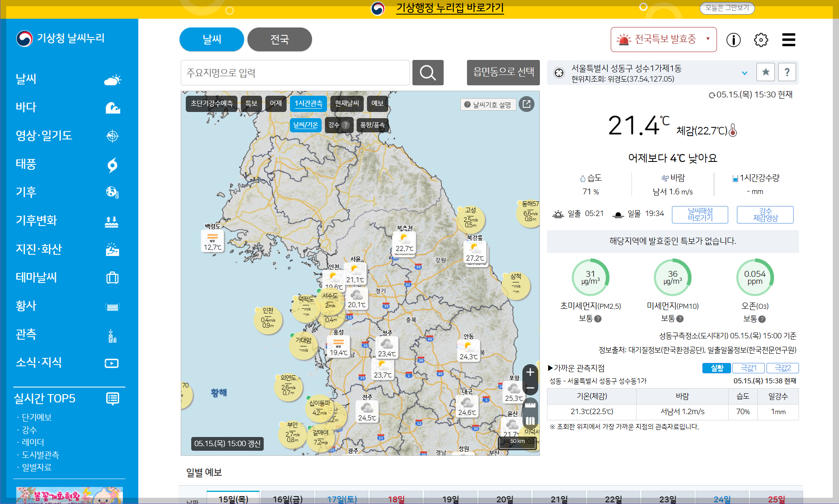The width and height of the screenshot is (839, 504).
Task: Switch observation view to 극값1
Action: tap(749, 367)
